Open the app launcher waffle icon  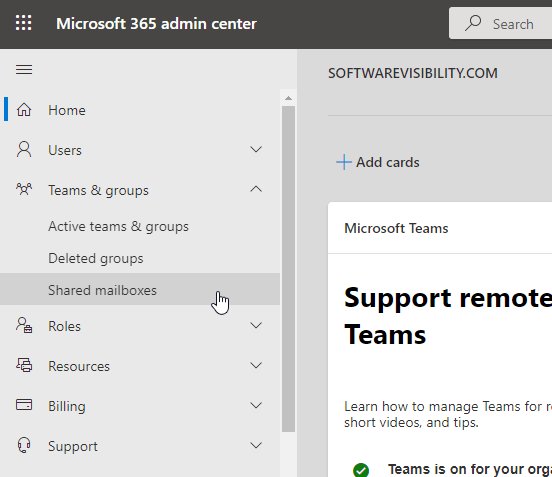click(x=24, y=23)
